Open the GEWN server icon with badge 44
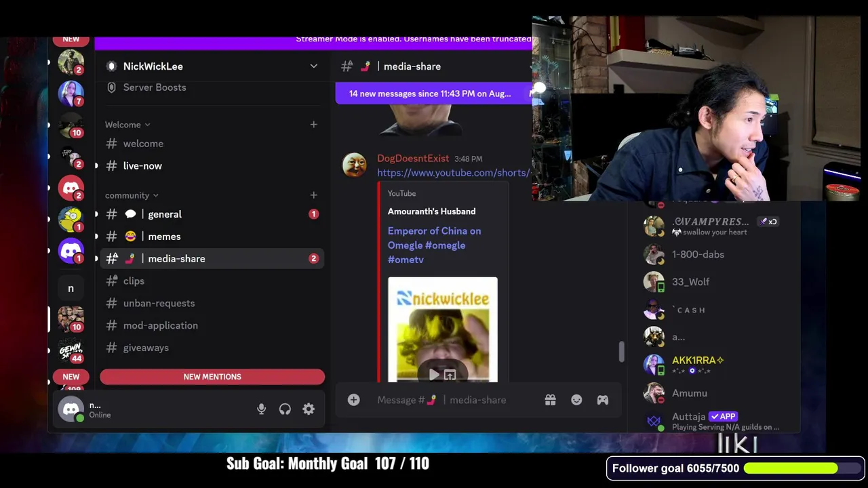The image size is (868, 488). [x=71, y=350]
